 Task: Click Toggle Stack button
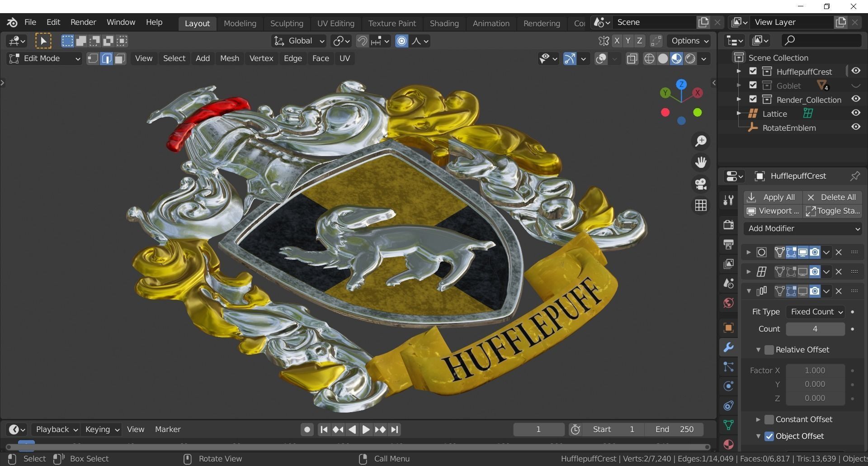point(832,211)
